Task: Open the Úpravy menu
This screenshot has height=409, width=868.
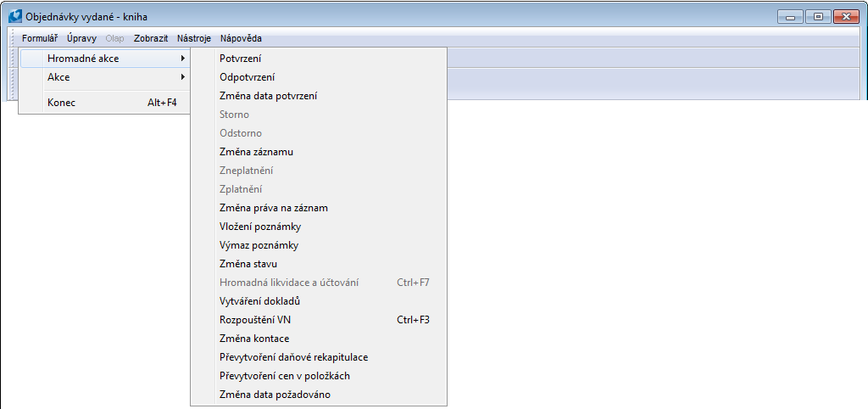Action: tap(81, 38)
